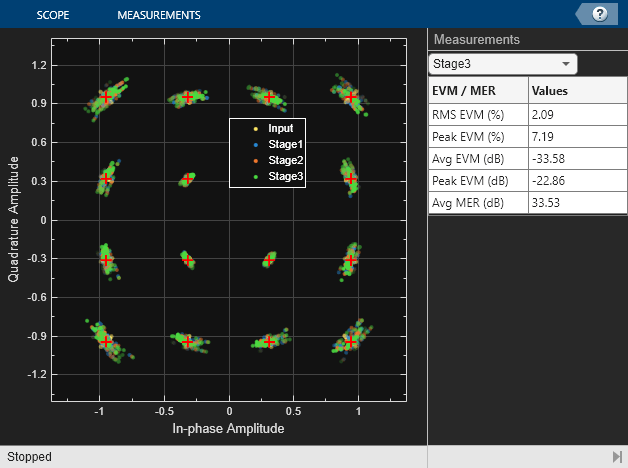The height and width of the screenshot is (468, 628).
Task: Click the Measurements panel header
Action: pyautogui.click(x=476, y=40)
